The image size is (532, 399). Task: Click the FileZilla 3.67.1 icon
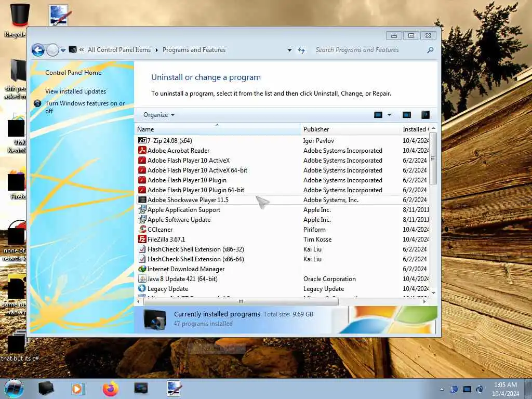142,239
